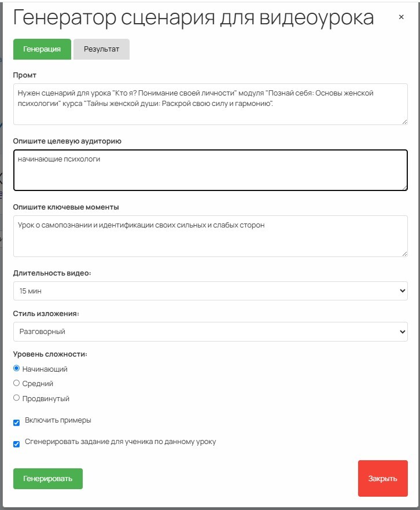This screenshot has width=420, height=510.
Task: Open the Результат tab
Action: [x=101, y=49]
